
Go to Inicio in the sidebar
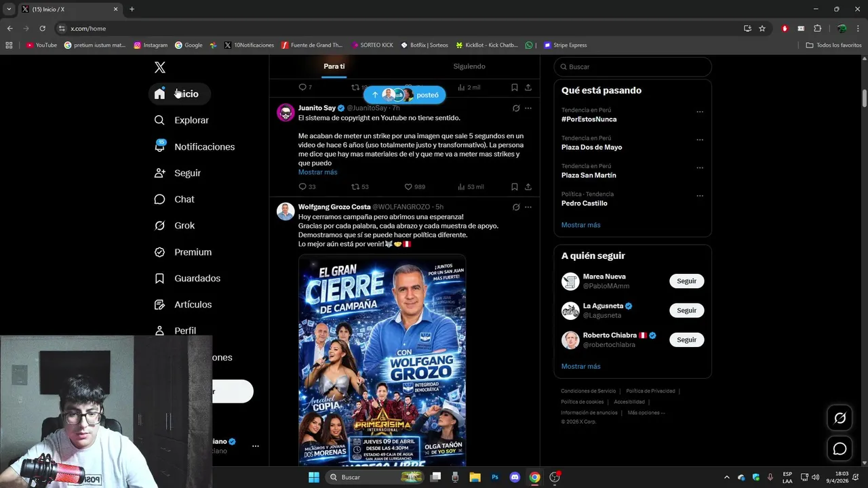pyautogui.click(x=180, y=94)
